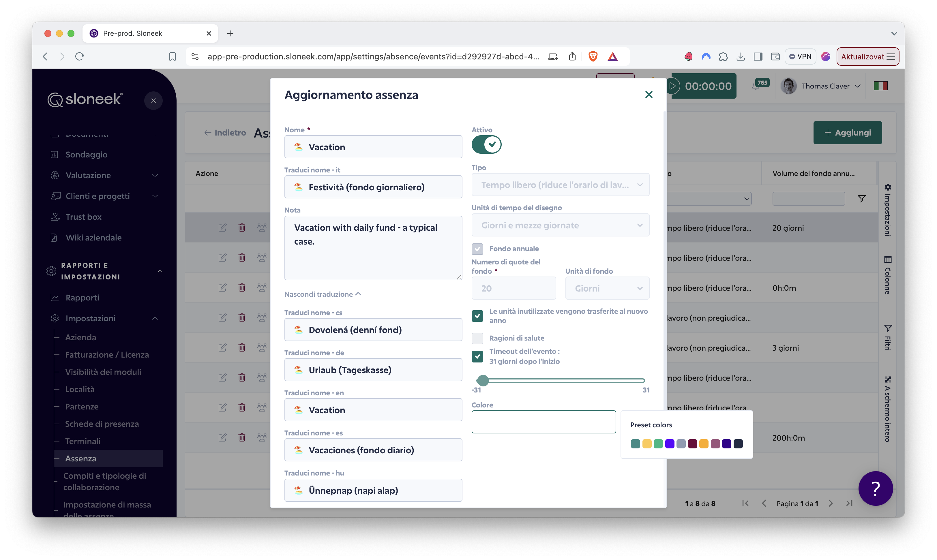The image size is (937, 560).
Task: Collapse the Rapporti e Impostazioni section
Action: (160, 271)
